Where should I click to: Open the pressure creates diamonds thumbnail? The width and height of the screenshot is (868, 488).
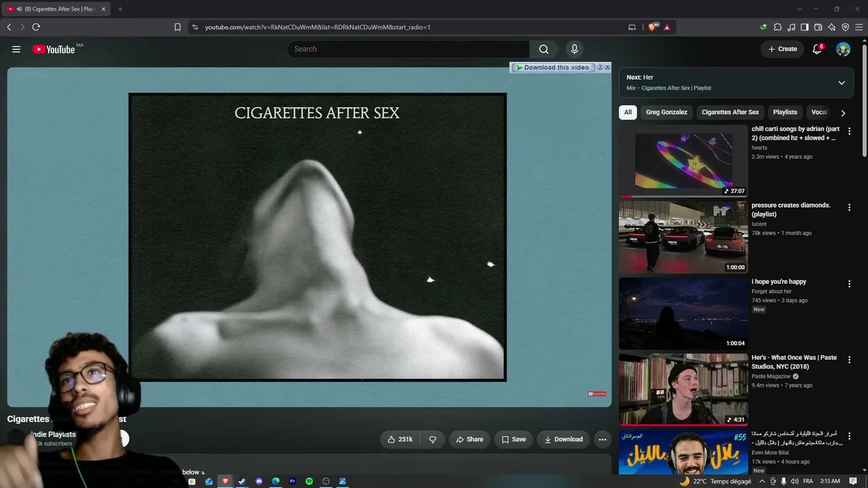point(684,237)
